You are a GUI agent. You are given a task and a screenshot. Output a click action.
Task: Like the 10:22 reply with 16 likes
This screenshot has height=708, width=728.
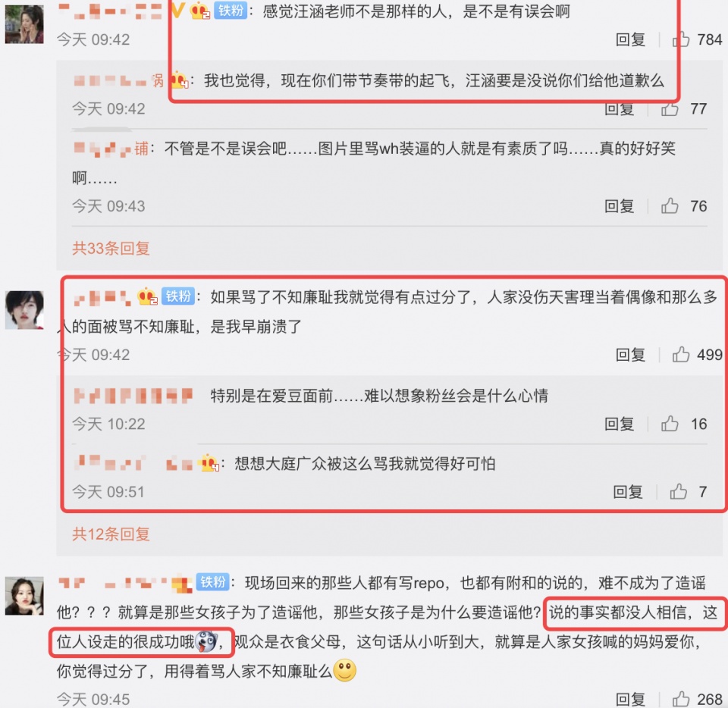tap(670, 424)
